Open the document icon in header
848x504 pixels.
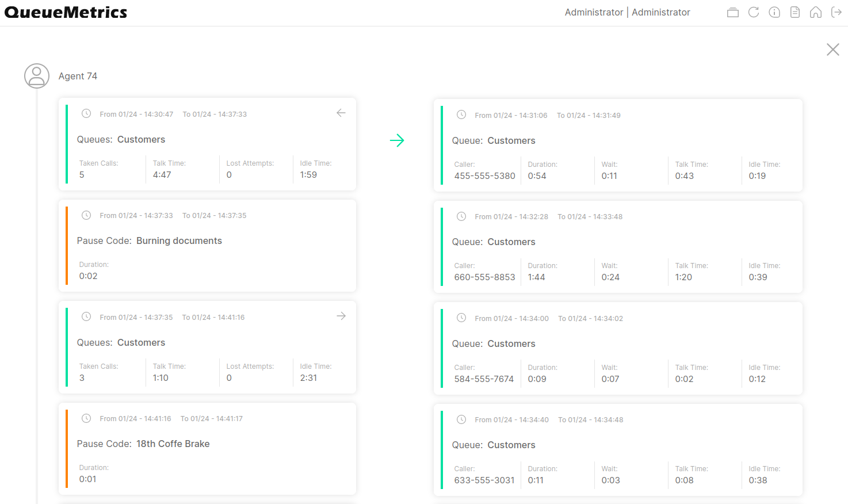[795, 13]
